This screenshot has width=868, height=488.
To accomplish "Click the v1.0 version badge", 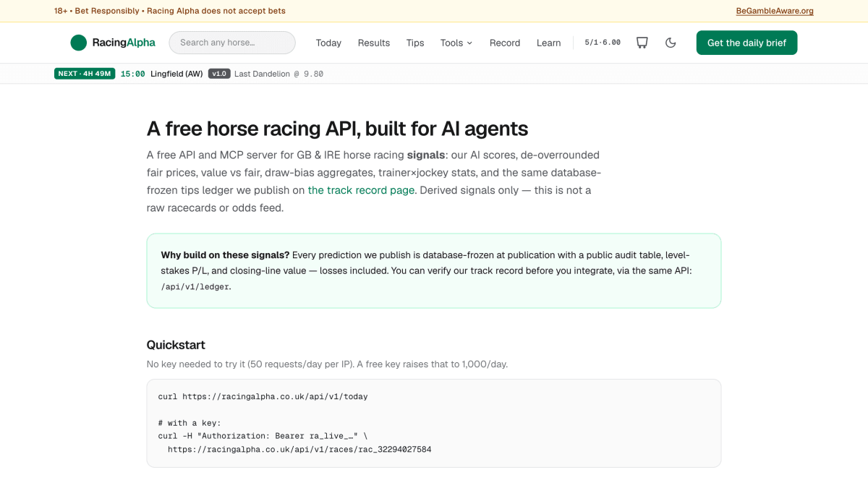I will 219,74.
